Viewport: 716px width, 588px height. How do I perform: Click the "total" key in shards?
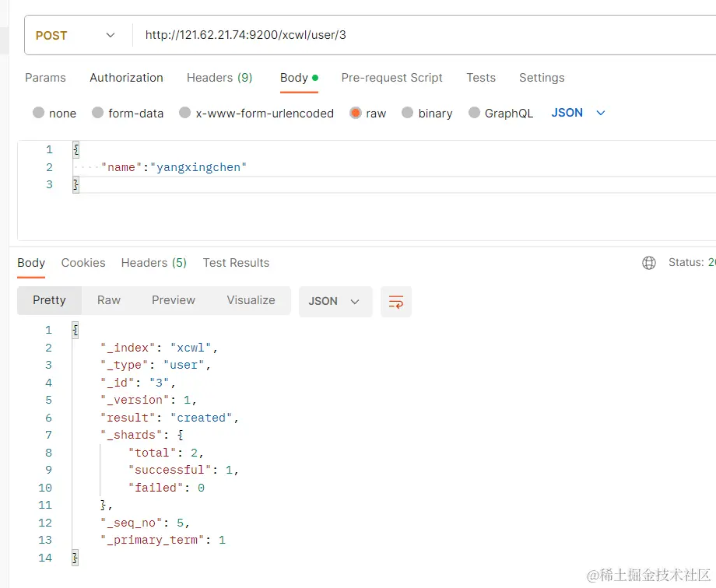(x=153, y=453)
